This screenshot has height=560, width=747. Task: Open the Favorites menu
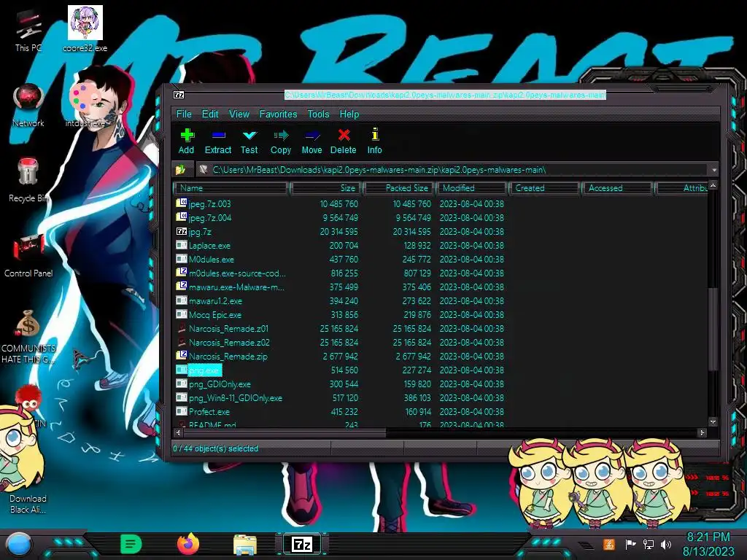278,114
